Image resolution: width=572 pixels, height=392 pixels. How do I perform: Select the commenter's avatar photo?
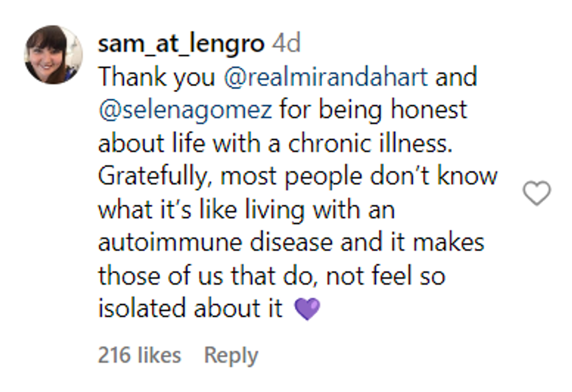tap(53, 55)
